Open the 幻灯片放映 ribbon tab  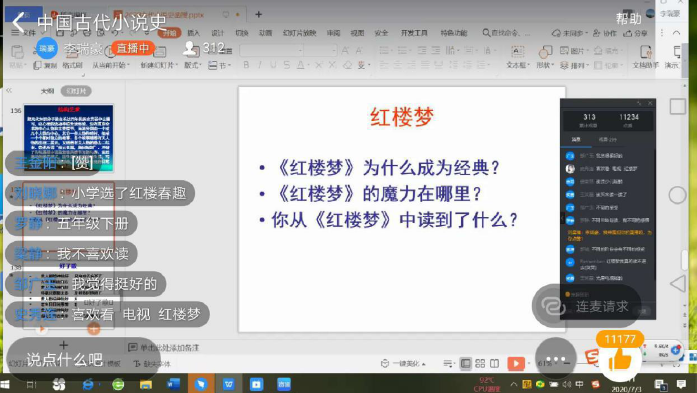click(x=299, y=33)
